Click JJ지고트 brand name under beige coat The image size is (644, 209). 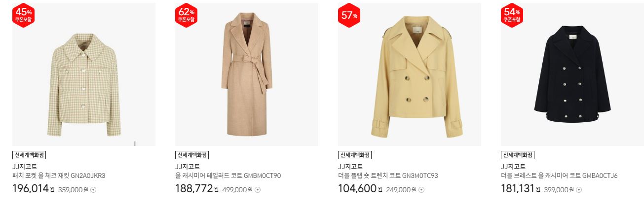[x=188, y=167]
